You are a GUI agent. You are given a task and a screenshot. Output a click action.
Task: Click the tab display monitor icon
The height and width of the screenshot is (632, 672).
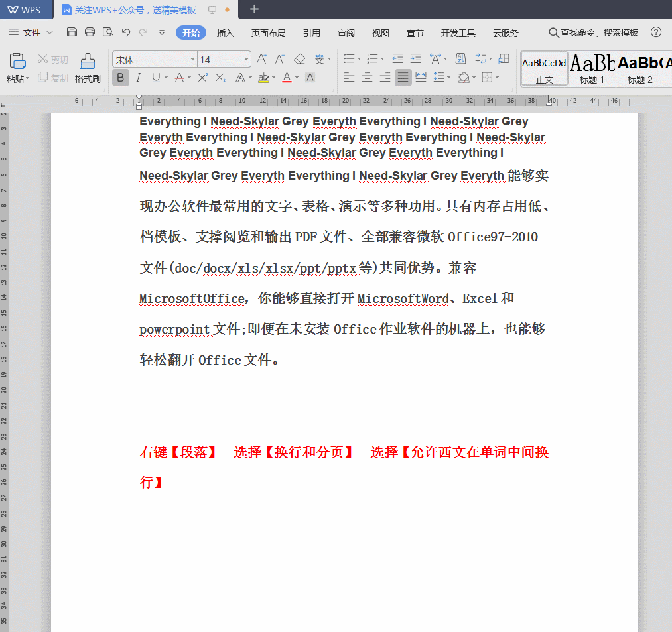tap(212, 9)
